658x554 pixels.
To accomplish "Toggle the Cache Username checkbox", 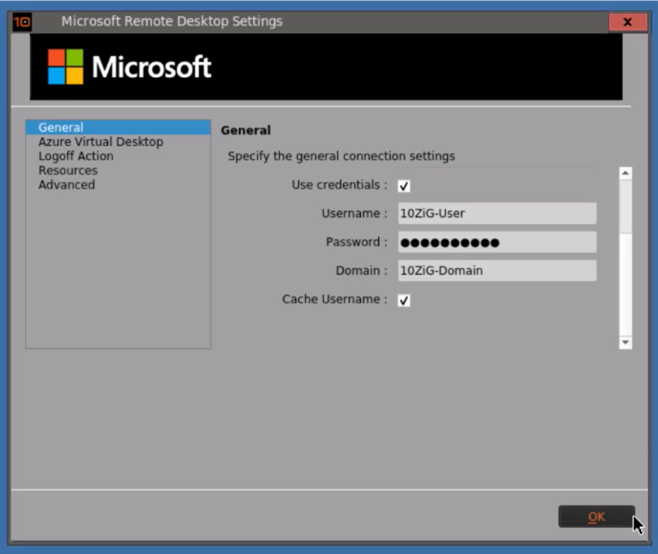I will coord(404,300).
